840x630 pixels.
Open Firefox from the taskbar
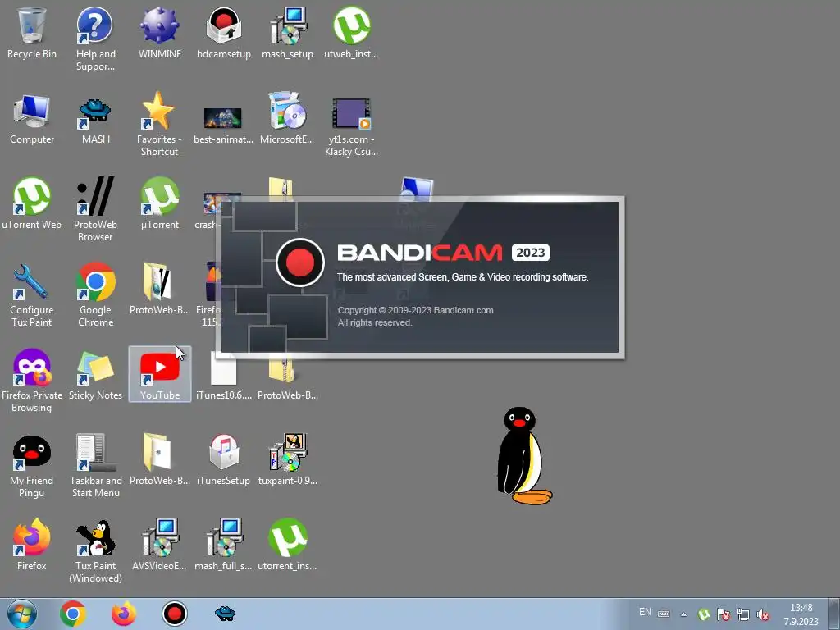pyautogui.click(x=124, y=614)
